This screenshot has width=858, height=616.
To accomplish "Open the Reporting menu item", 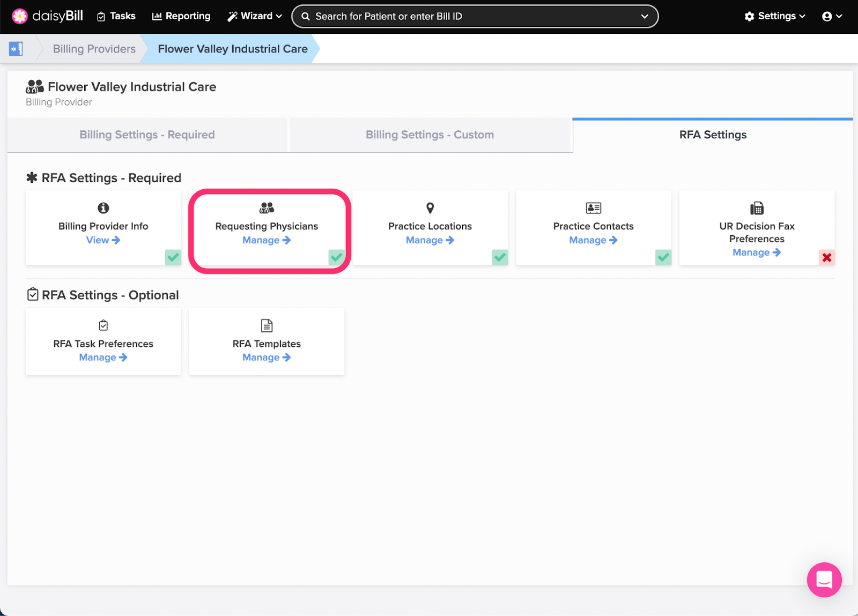I will click(x=181, y=16).
